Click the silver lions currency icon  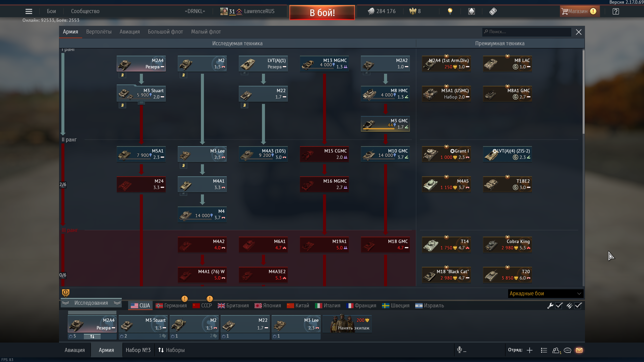pos(371,11)
